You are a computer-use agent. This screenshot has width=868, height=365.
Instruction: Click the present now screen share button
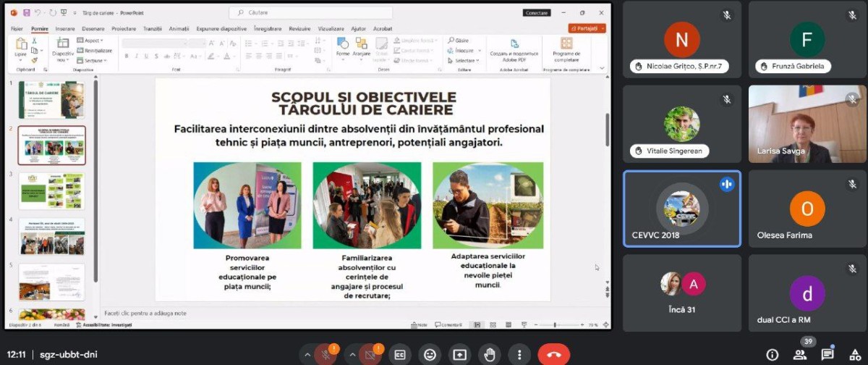click(459, 355)
